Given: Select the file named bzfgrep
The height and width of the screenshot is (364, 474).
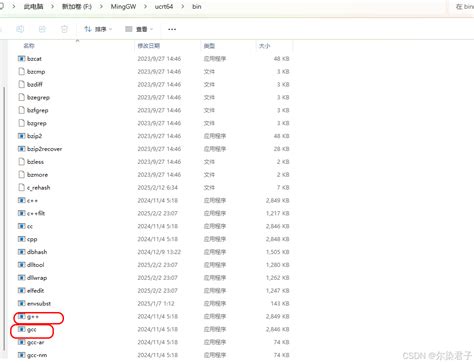Looking at the screenshot, I should tap(38, 110).
